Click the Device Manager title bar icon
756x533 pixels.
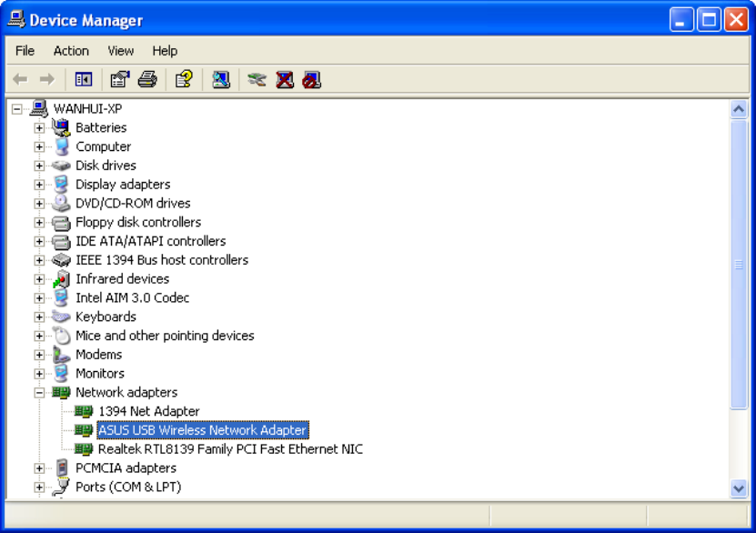tap(16, 20)
